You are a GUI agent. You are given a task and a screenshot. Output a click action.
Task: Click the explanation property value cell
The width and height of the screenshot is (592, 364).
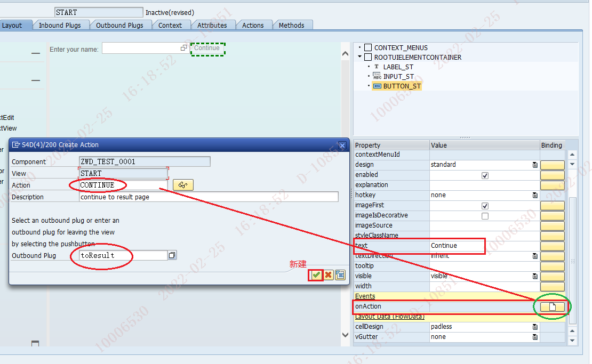(x=484, y=185)
